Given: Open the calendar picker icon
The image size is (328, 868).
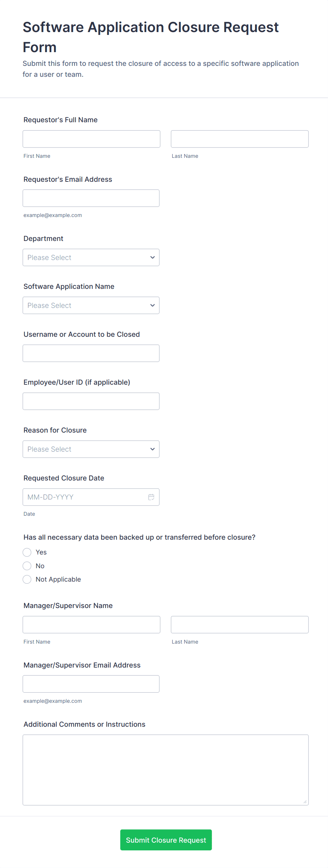Looking at the screenshot, I should tap(151, 497).
